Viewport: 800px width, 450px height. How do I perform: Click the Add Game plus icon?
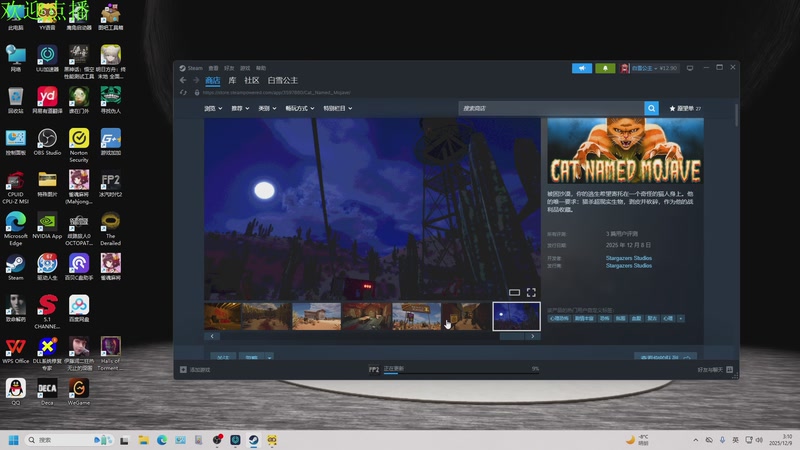tap(183, 369)
